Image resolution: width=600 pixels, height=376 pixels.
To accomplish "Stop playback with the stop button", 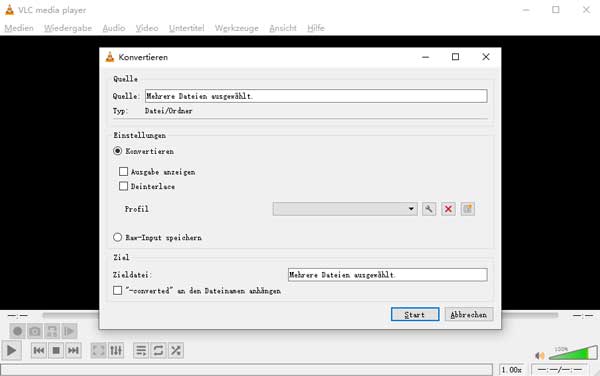I will tap(56, 350).
